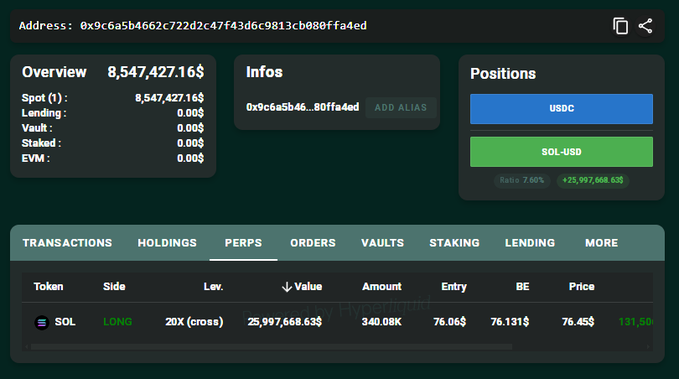Click the 340.08K amount cell
This screenshot has height=379, width=679.
382,322
